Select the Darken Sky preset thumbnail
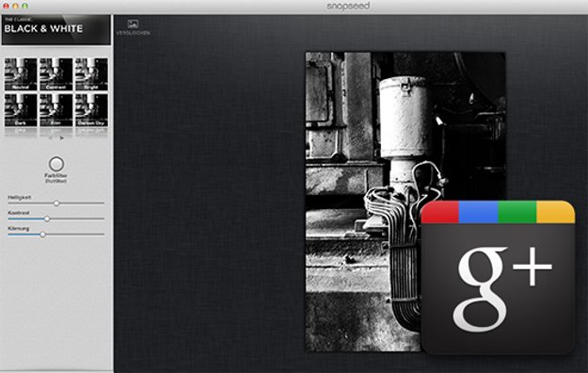The width and height of the screenshot is (588, 373). [91, 109]
